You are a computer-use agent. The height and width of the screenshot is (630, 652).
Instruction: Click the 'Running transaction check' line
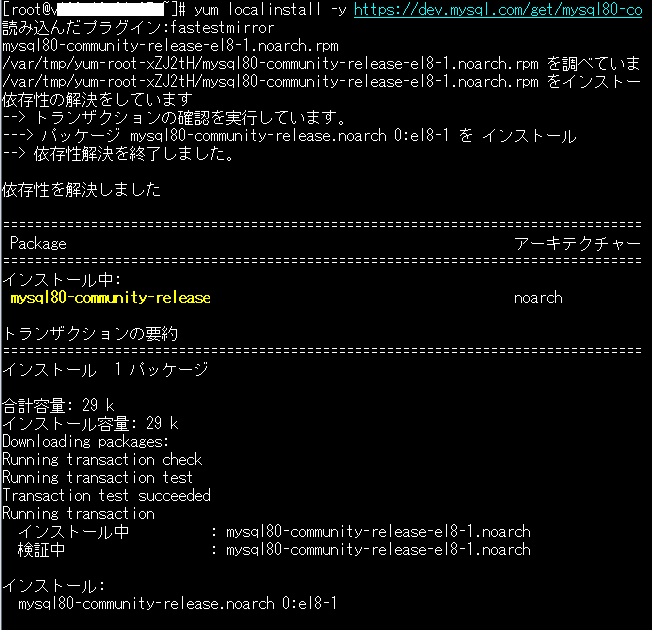tap(102, 460)
